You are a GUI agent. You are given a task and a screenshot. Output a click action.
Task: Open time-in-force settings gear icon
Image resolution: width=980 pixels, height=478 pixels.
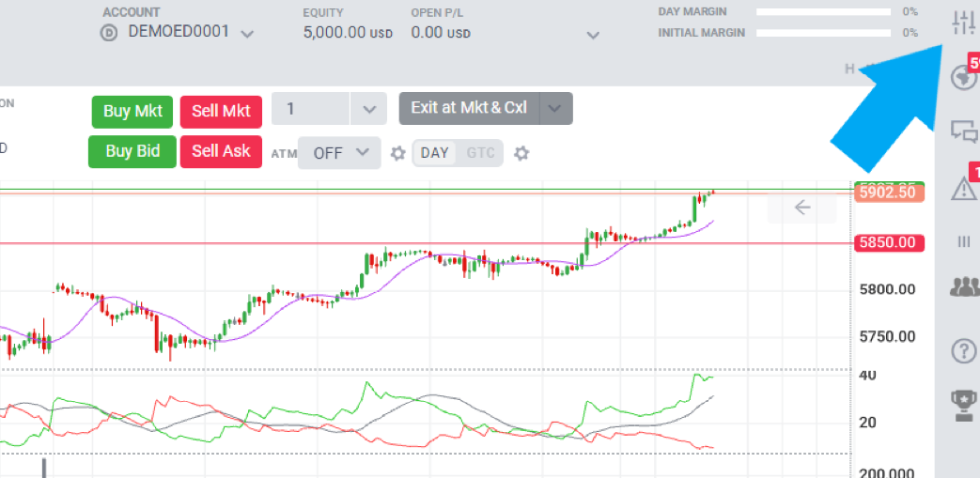coord(521,153)
